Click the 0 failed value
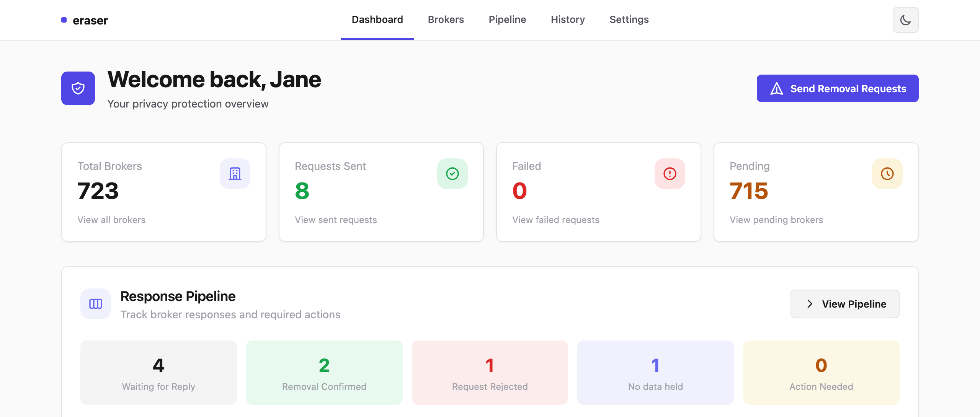 coord(519,191)
